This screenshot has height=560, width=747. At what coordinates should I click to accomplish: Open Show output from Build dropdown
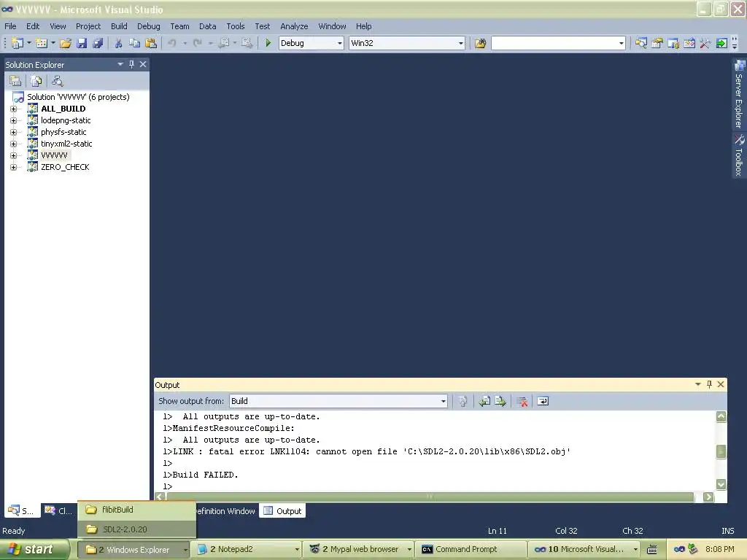tap(443, 402)
